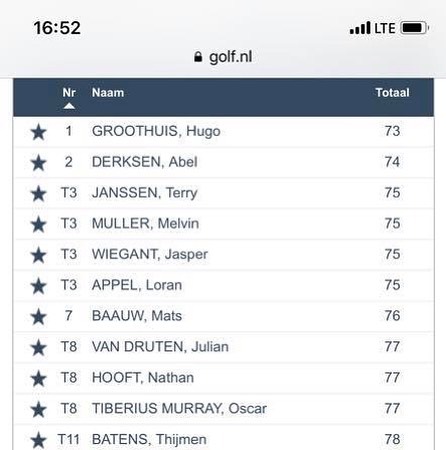Select score 74 of DERKSEN, Abel
Viewport: 446px width, 450px height.
(392, 162)
